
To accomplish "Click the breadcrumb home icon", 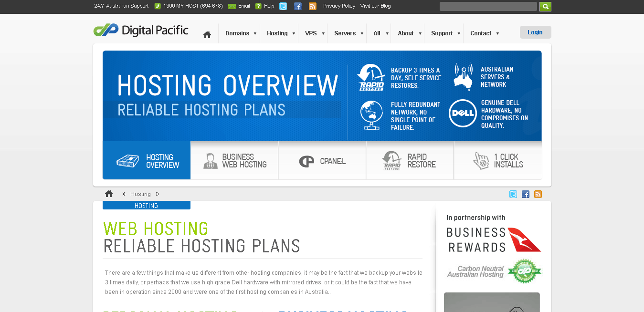I will (x=109, y=194).
